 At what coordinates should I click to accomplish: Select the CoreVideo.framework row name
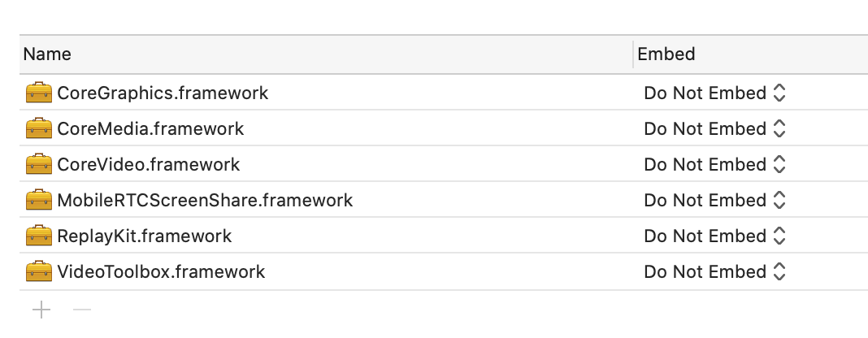(149, 164)
